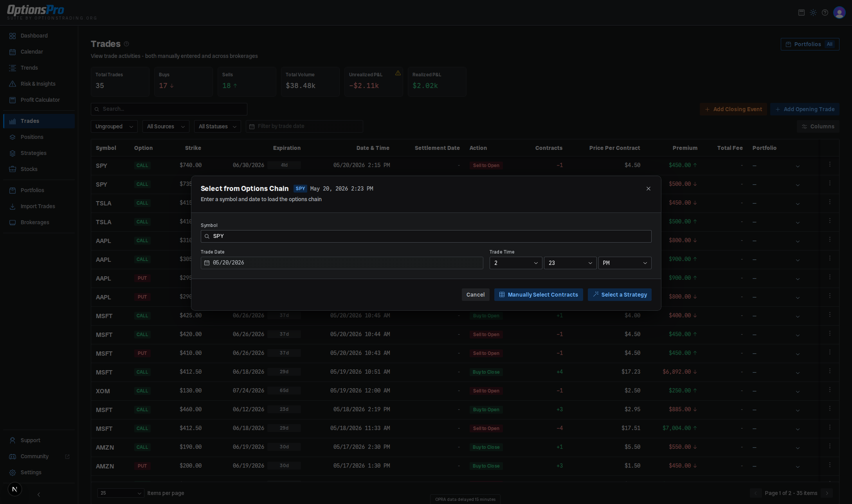Image resolution: width=852 pixels, height=504 pixels.
Task: Click the Brokerages monitor icon
Action: point(13,222)
